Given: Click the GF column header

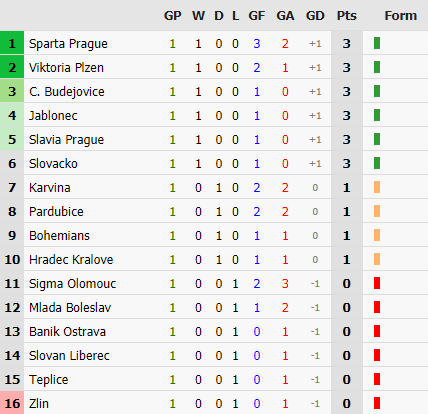Looking at the screenshot, I should 257,16.
